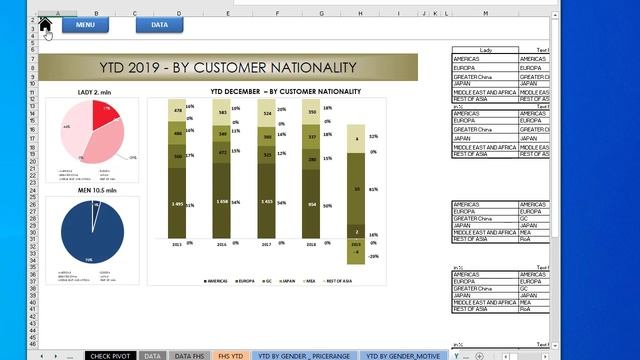Click the RoA cell in the bottom table

pos(534,309)
